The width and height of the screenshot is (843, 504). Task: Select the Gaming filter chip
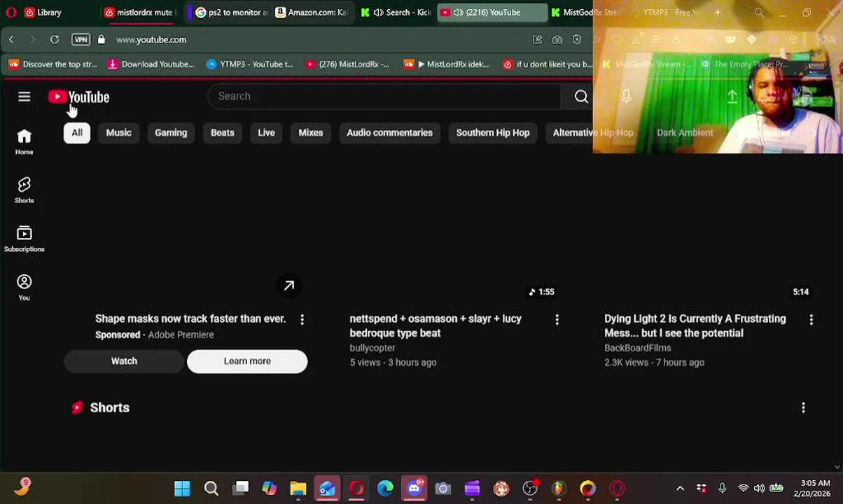tap(171, 133)
